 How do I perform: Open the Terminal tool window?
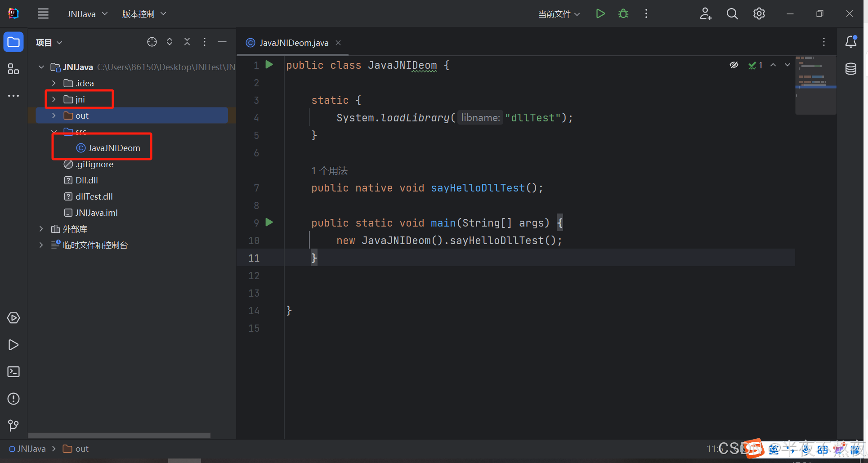13,371
